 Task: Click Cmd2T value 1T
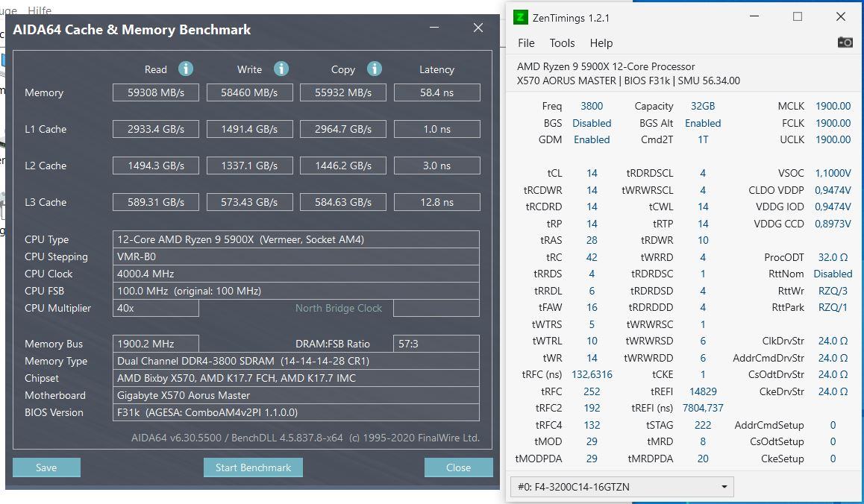click(703, 139)
